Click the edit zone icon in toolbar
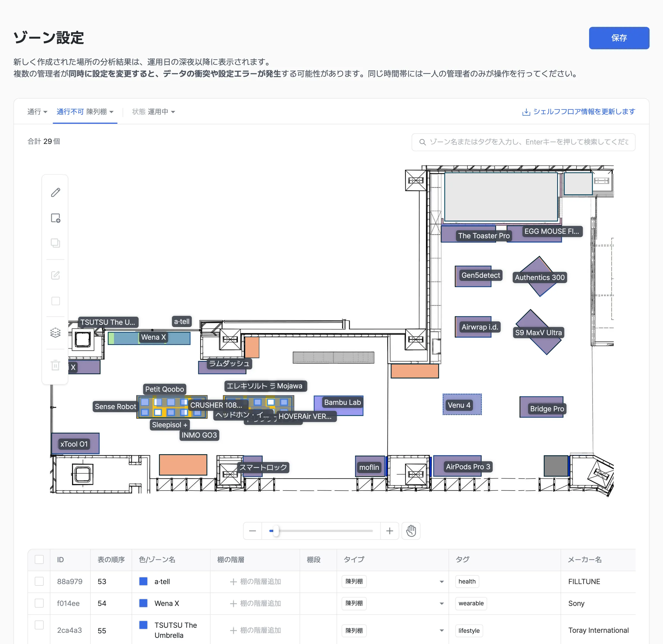 coord(55,275)
